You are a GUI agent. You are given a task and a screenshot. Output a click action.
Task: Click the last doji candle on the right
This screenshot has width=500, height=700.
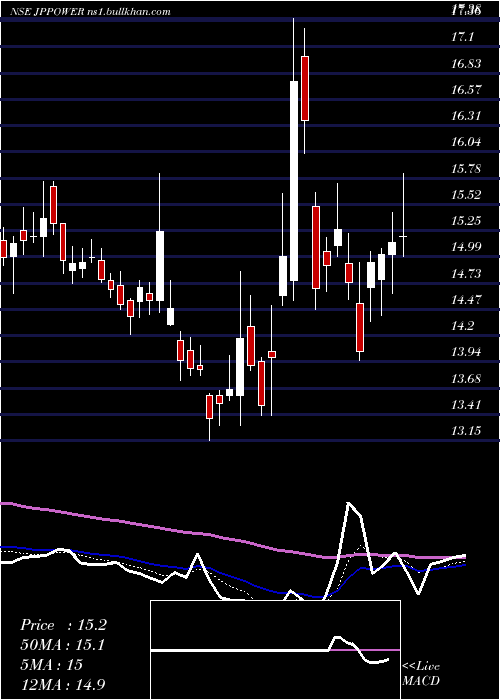(404, 236)
